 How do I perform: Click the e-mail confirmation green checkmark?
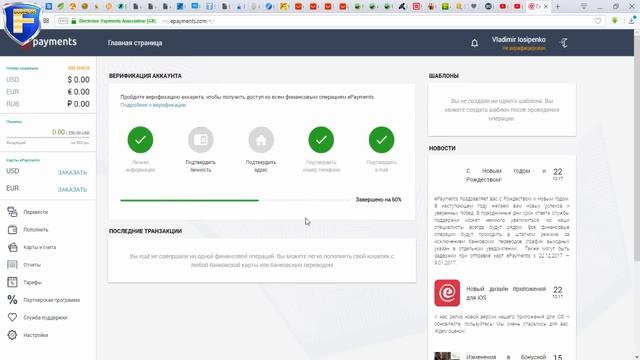(381, 140)
